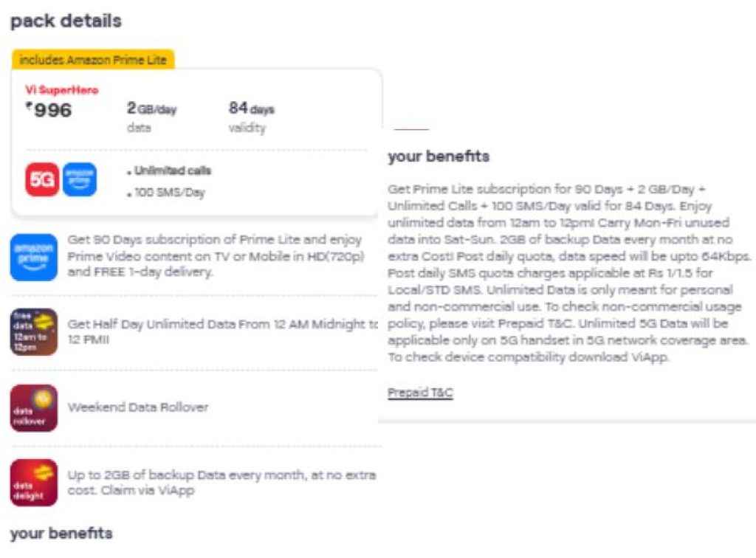Click the data delight icon

(x=34, y=483)
